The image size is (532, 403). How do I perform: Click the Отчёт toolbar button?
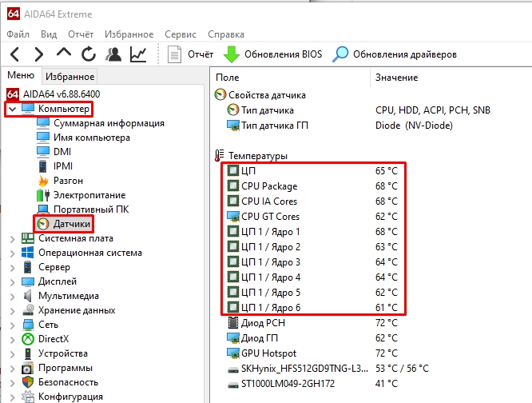pyautogui.click(x=191, y=54)
